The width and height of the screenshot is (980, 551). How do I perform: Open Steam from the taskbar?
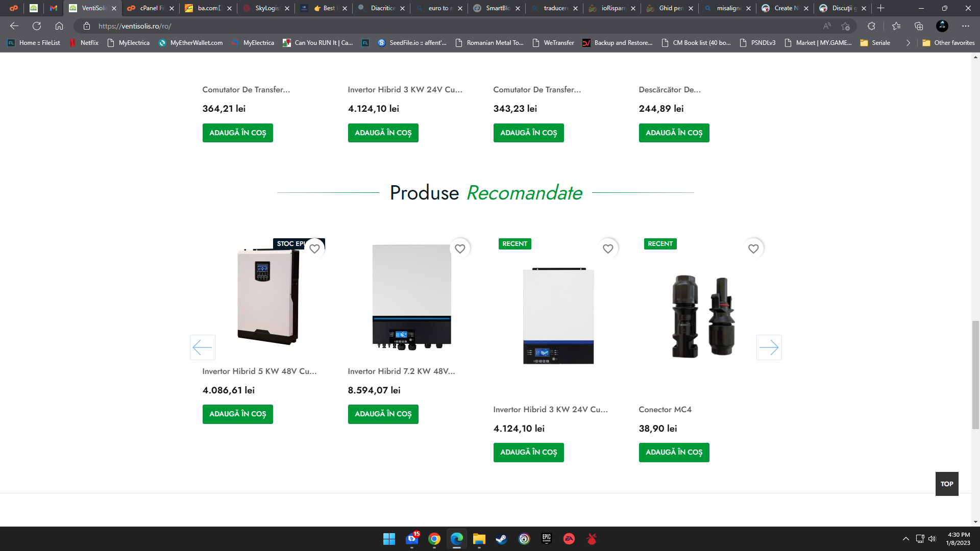point(501,539)
